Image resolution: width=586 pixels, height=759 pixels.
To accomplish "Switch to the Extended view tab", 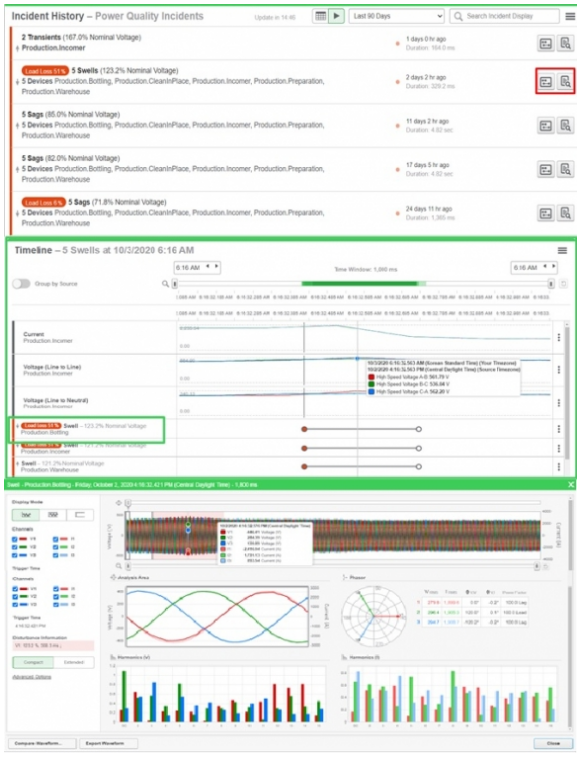I will [x=74, y=662].
